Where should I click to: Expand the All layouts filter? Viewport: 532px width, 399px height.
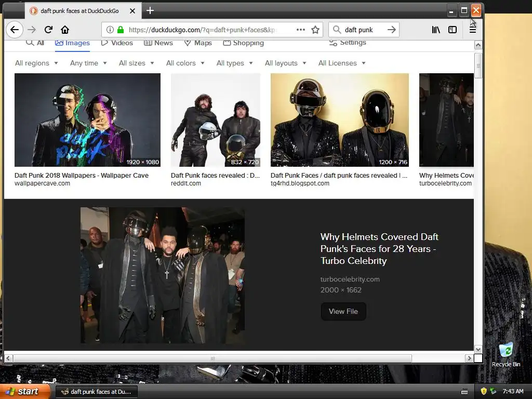pos(285,63)
